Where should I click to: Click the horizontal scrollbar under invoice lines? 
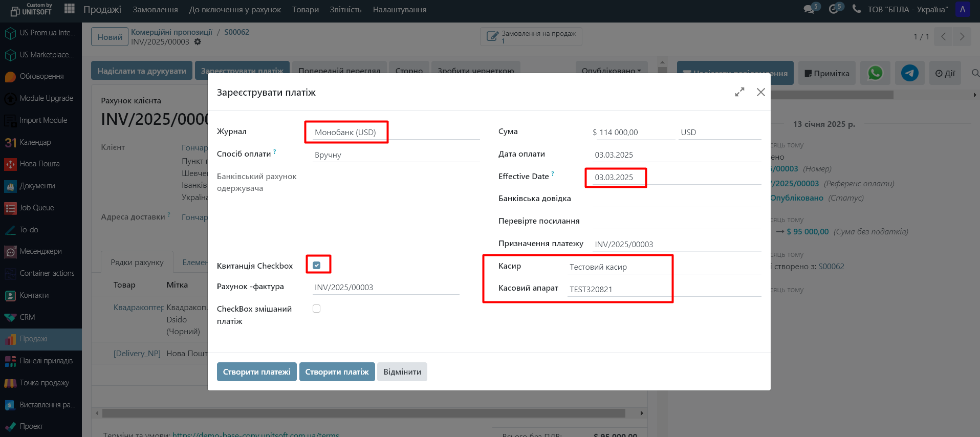pos(363,413)
